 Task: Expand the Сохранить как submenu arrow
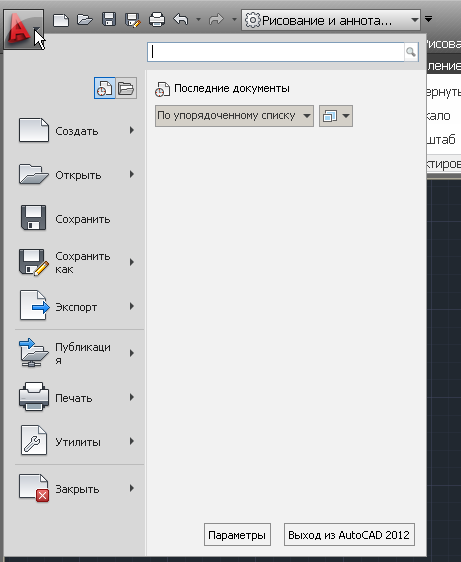(132, 262)
